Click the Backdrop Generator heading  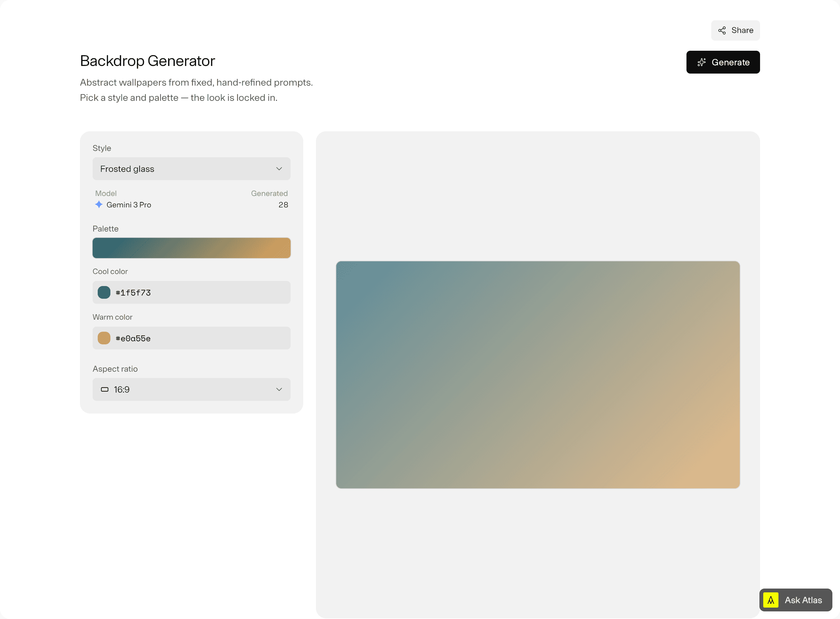pyautogui.click(x=147, y=61)
